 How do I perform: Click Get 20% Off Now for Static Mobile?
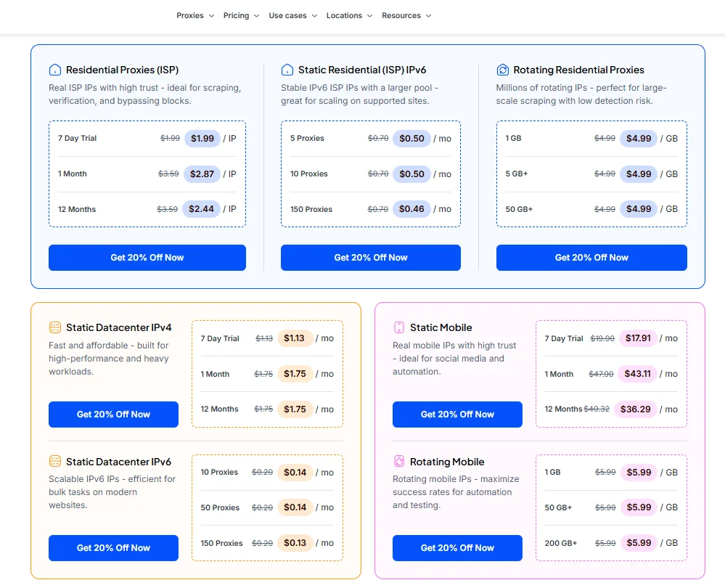(x=457, y=415)
